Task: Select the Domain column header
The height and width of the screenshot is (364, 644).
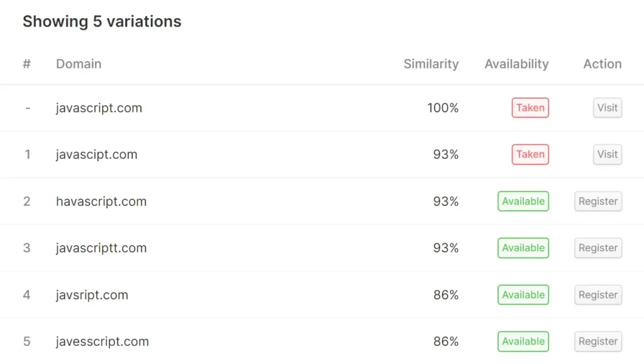Action: click(78, 64)
